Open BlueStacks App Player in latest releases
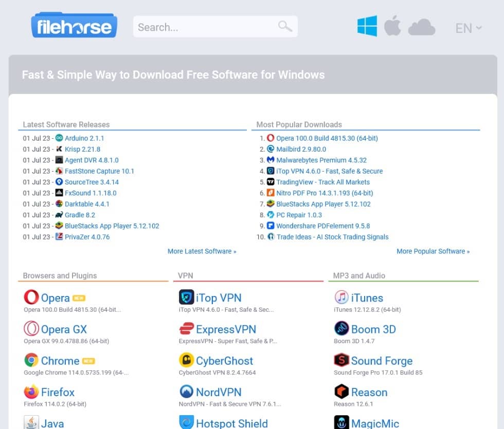 [x=112, y=226]
